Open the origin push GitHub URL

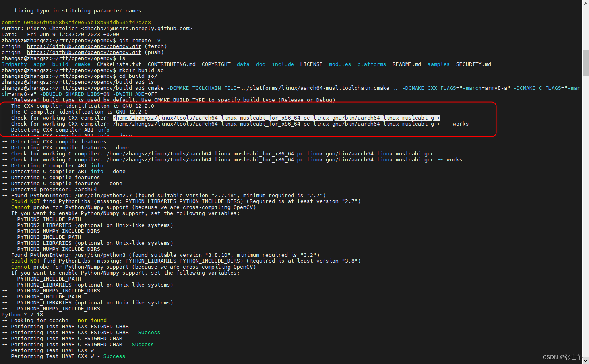(83, 52)
